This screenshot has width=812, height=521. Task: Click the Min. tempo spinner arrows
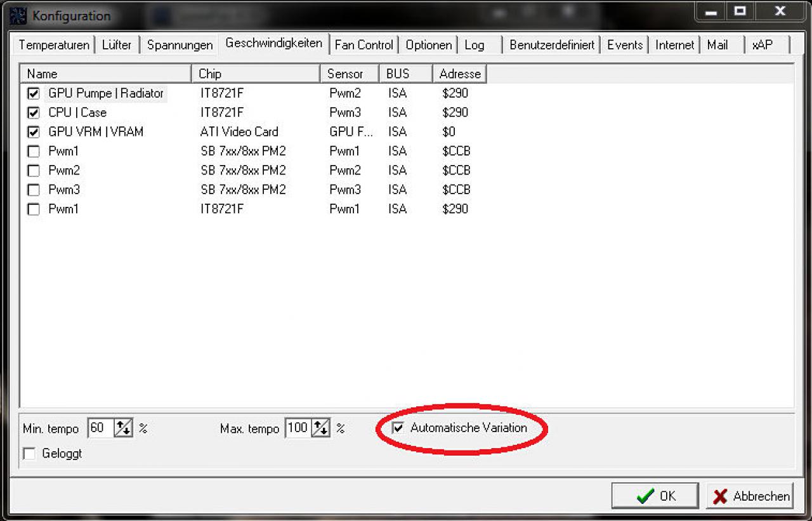coord(123,428)
